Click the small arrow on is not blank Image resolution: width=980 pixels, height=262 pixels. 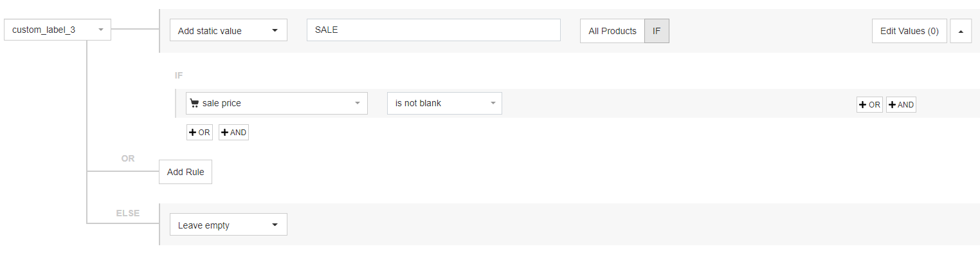tap(493, 103)
